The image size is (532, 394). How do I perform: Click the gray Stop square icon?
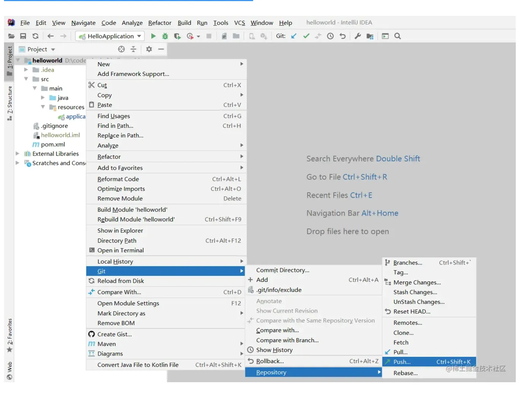[x=209, y=36]
